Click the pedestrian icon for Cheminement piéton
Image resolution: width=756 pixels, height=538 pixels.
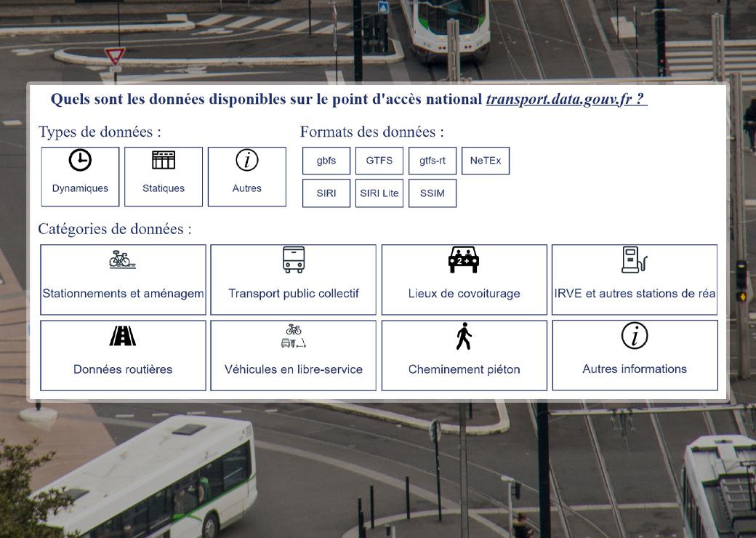click(x=464, y=335)
